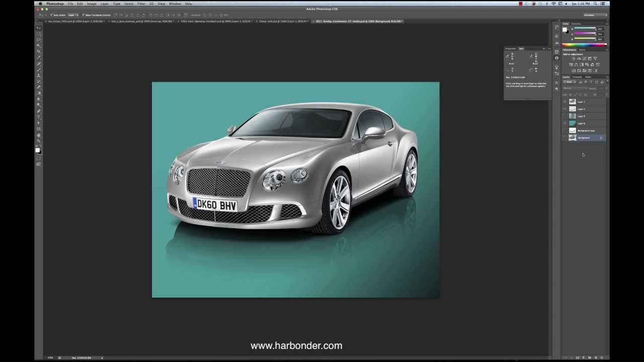Toggle Show Transform Controls checkbox

click(x=83, y=15)
